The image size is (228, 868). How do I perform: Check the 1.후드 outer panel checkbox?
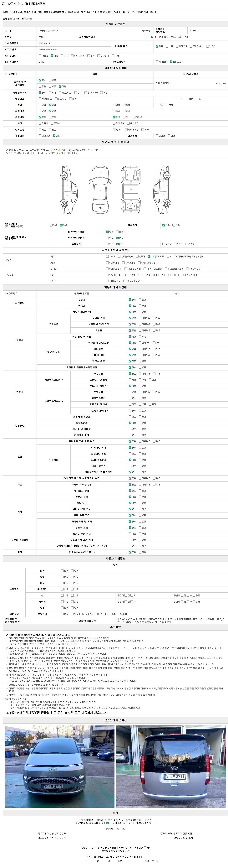coord(107,256)
